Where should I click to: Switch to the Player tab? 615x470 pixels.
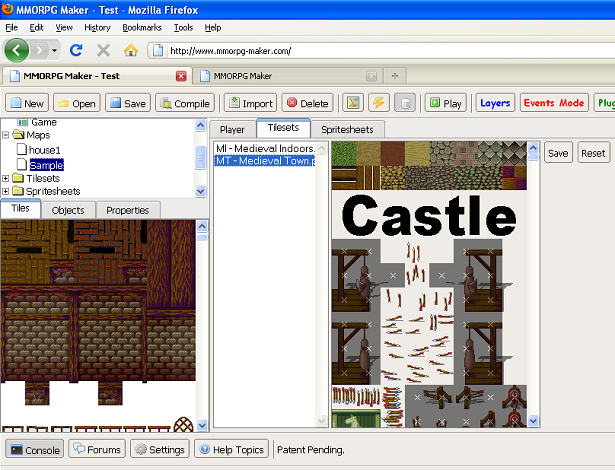[x=232, y=129]
